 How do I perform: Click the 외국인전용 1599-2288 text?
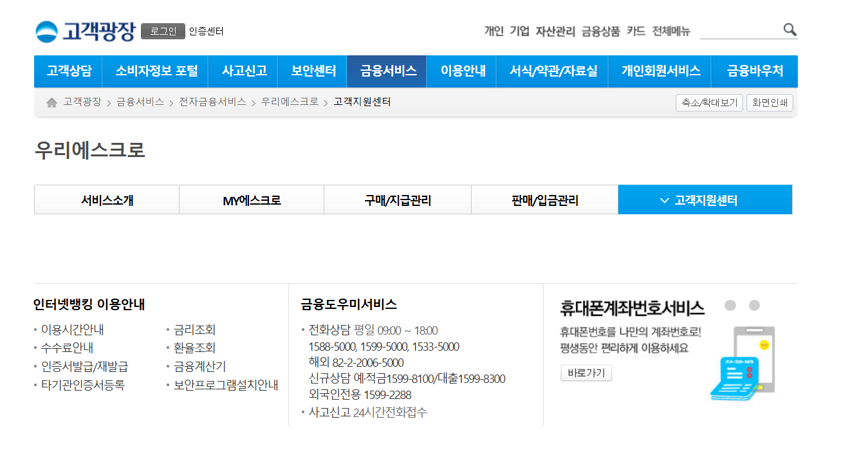coord(360,395)
